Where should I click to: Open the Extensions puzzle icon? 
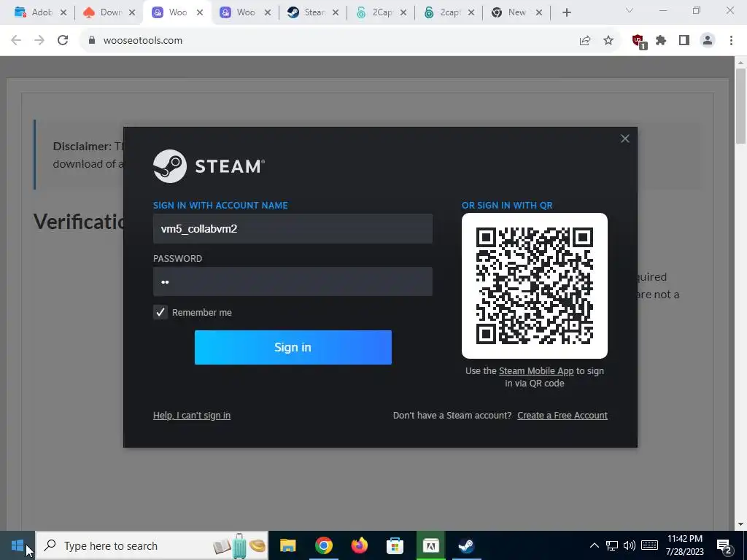(x=661, y=41)
